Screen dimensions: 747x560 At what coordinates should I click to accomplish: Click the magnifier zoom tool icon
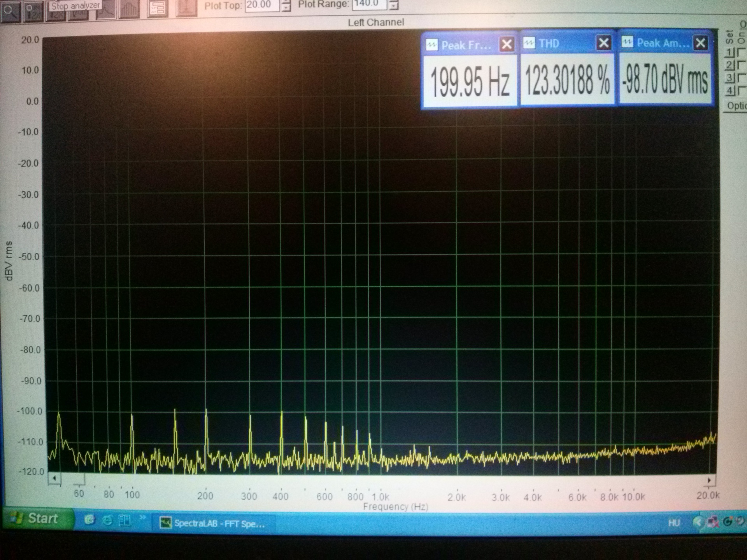(x=10, y=12)
